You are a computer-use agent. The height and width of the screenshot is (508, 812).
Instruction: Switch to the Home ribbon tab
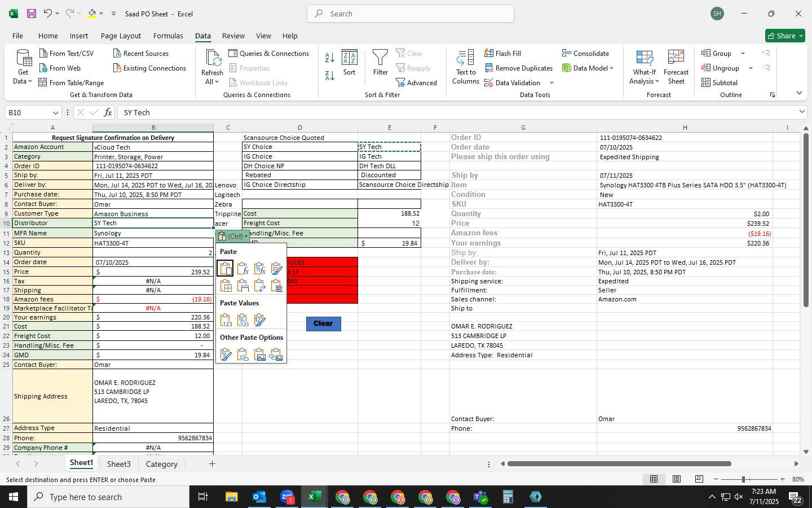tap(48, 36)
